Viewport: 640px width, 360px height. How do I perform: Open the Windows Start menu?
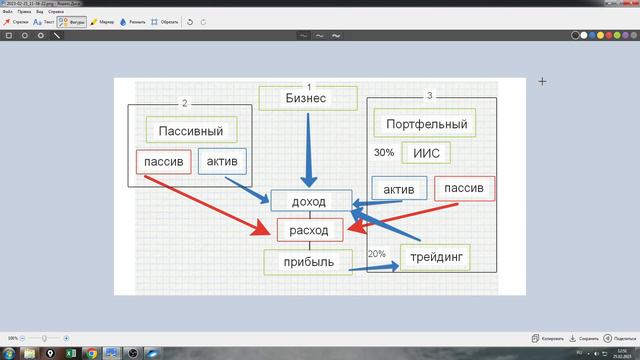tap(9, 353)
